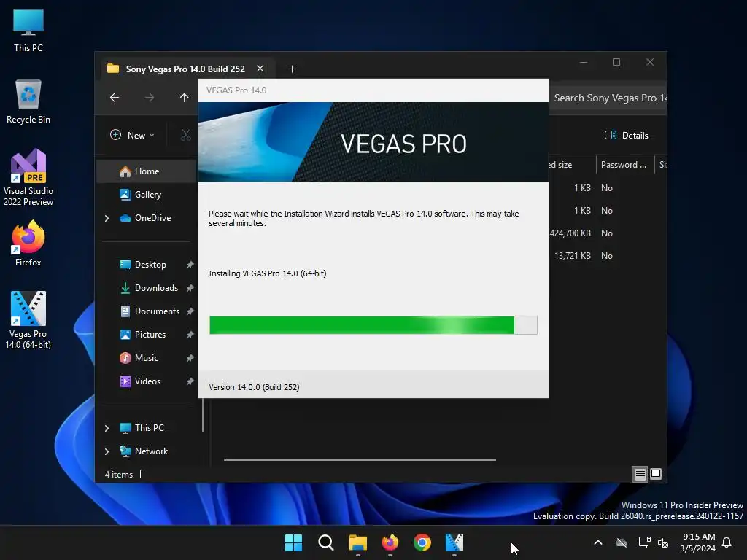Minimize the File Explorer window
The height and width of the screenshot is (560, 747).
pyautogui.click(x=584, y=63)
